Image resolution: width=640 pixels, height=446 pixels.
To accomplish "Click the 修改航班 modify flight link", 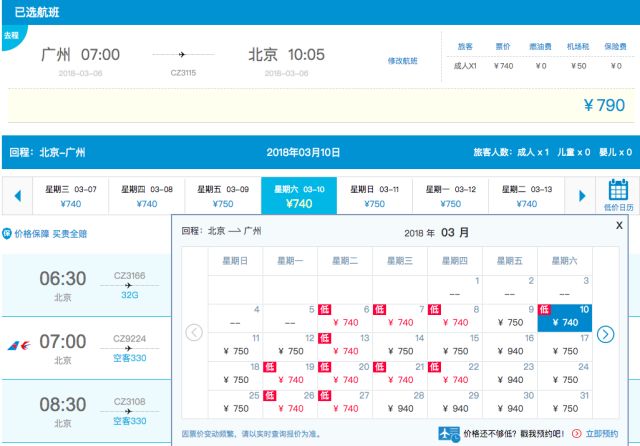I will click(x=402, y=61).
